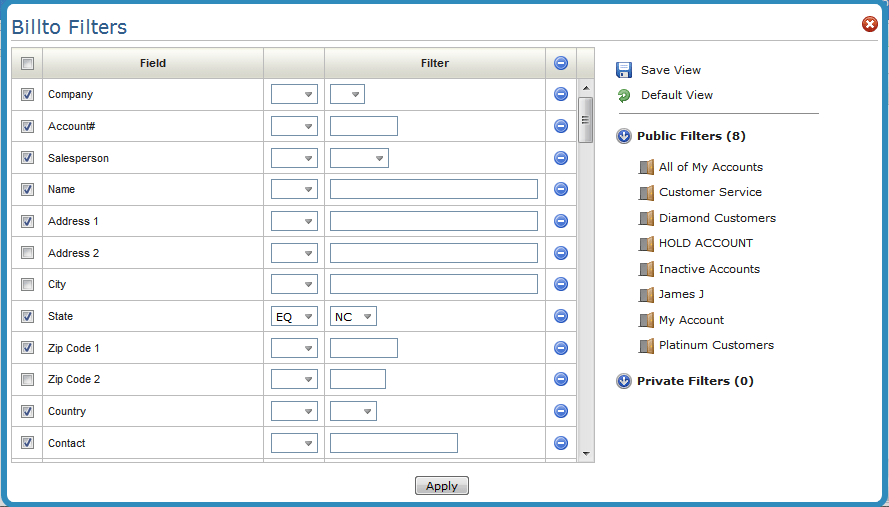This screenshot has width=889, height=507.
Task: Toggle the select-all checkbox in header
Action: coord(28,64)
